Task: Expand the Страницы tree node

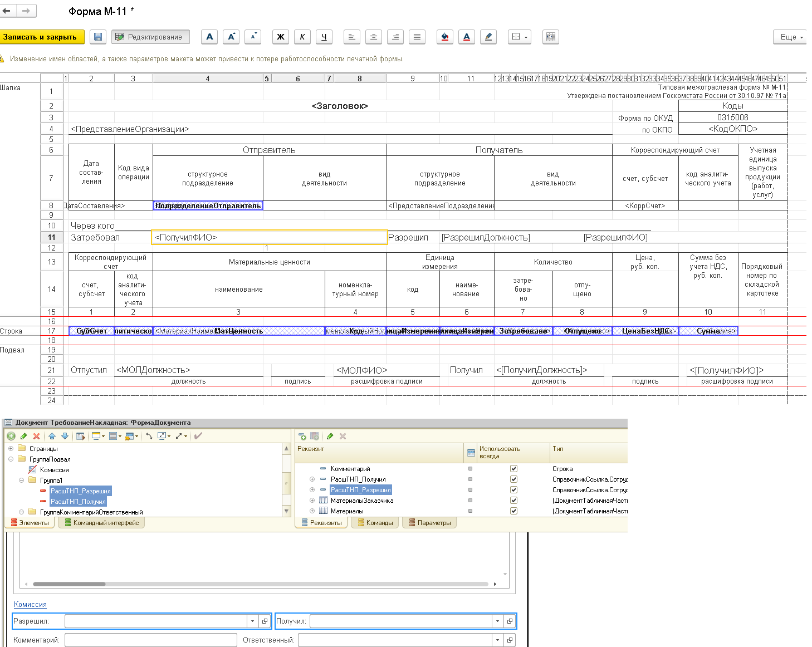Action: coord(11,449)
